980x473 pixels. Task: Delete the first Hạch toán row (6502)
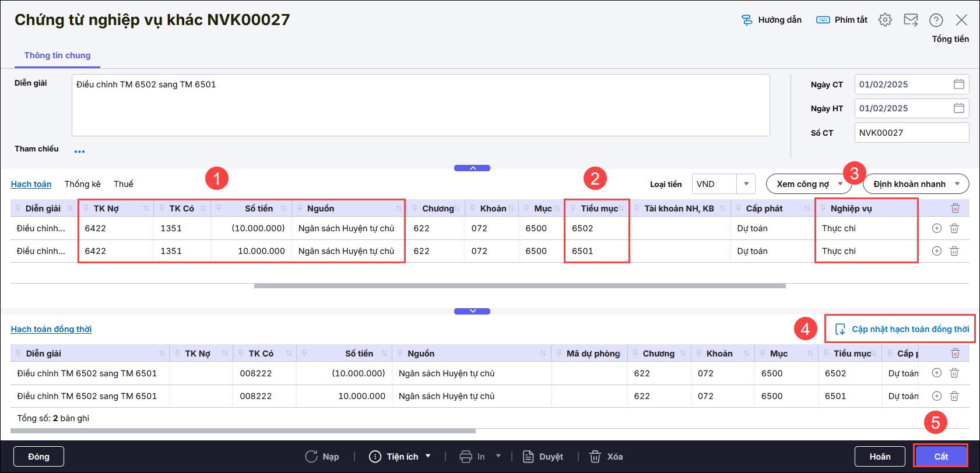pyautogui.click(x=954, y=228)
